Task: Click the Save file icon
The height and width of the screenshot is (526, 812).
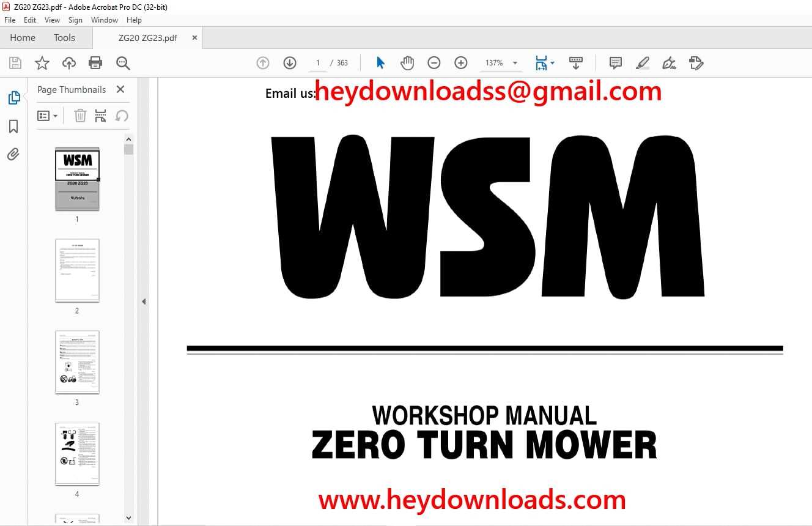Action: tap(15, 63)
